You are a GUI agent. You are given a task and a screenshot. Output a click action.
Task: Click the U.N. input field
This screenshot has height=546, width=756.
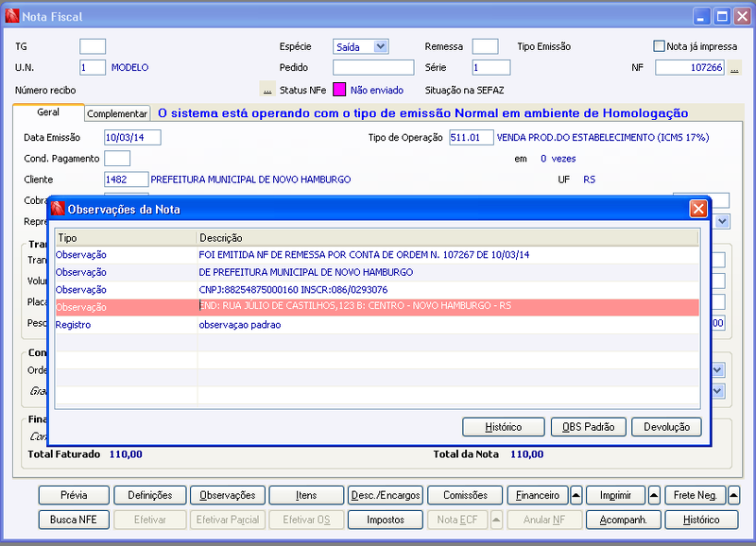point(93,67)
